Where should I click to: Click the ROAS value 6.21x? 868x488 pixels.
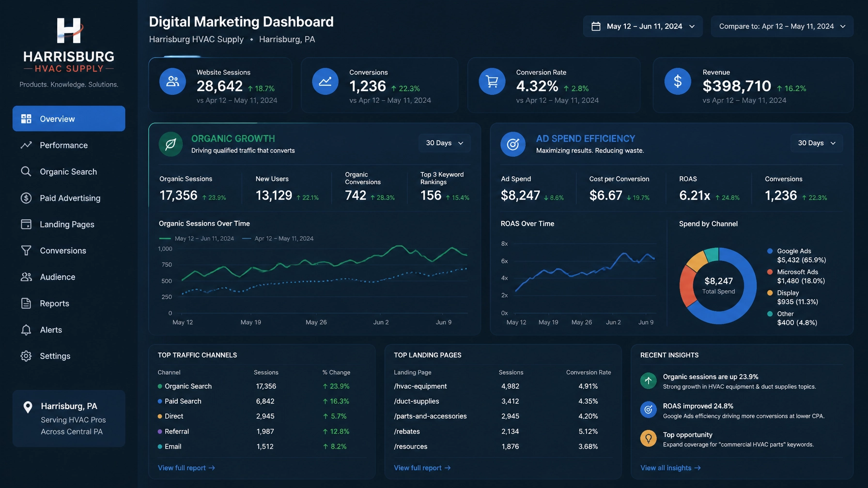coord(695,196)
